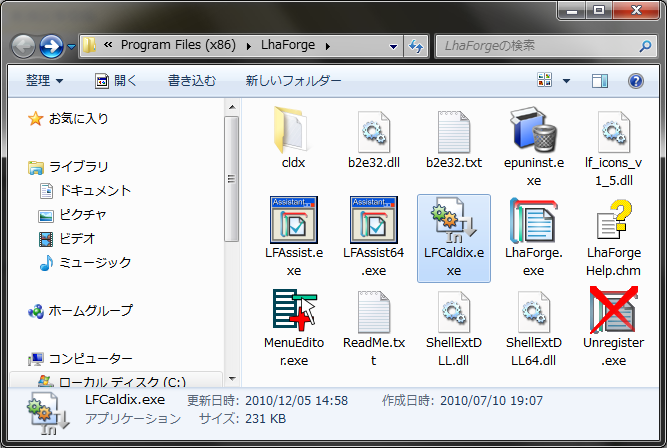This screenshot has height=448, width=667.
Task: Open Windows Explorer help
Action: click(636, 81)
